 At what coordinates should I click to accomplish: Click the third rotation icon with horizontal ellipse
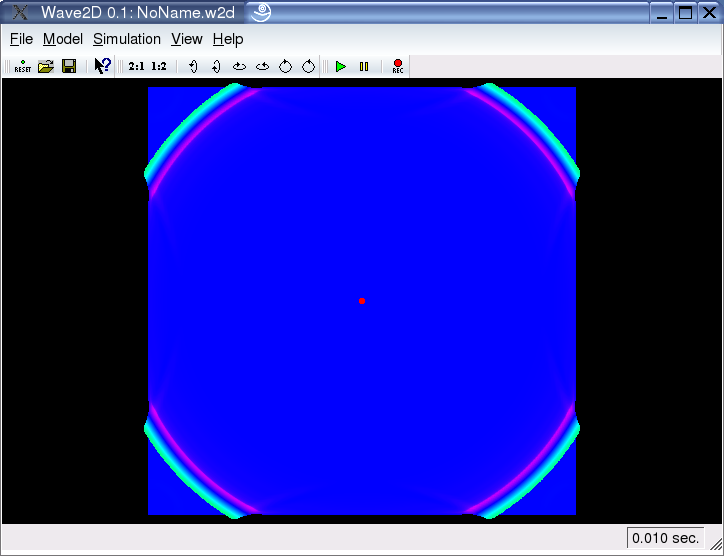[239, 66]
